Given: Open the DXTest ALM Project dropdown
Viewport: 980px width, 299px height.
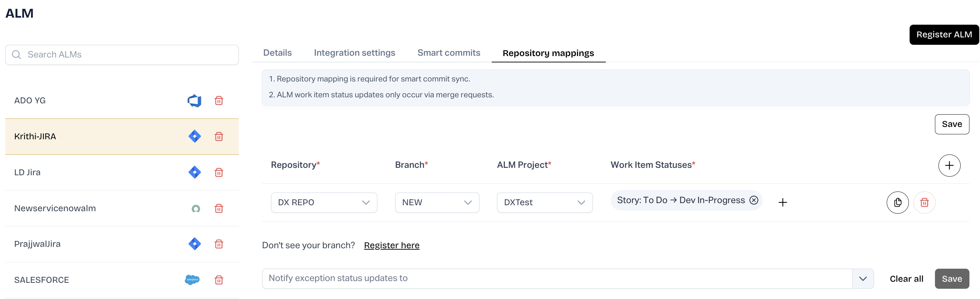Looking at the screenshot, I should click(x=545, y=203).
